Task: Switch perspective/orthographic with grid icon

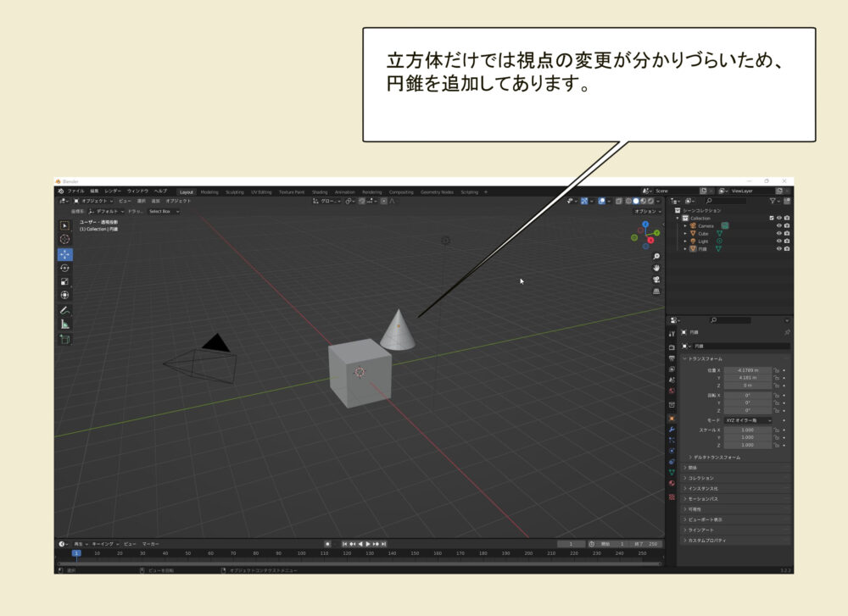Action: 656,291
